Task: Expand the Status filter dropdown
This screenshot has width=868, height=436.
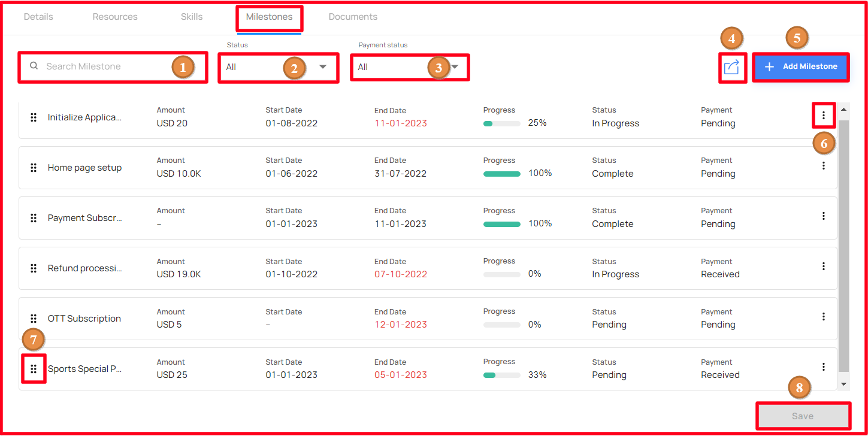Action: (x=279, y=67)
